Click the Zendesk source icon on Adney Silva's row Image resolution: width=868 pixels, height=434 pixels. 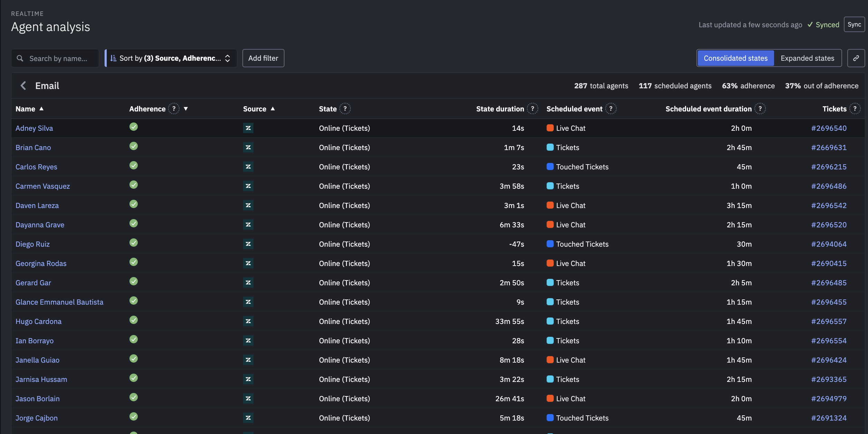point(248,128)
